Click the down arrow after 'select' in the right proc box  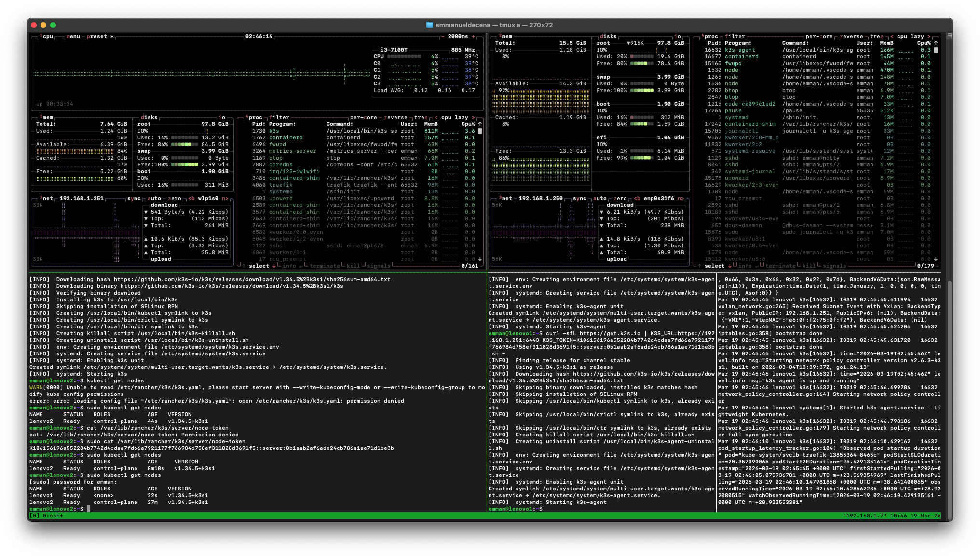pos(730,266)
